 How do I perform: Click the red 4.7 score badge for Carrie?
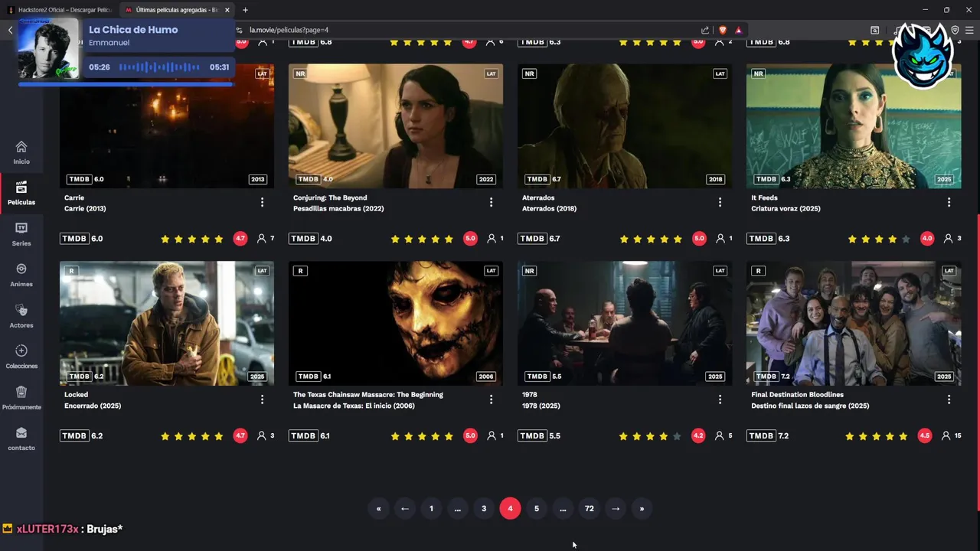(240, 239)
